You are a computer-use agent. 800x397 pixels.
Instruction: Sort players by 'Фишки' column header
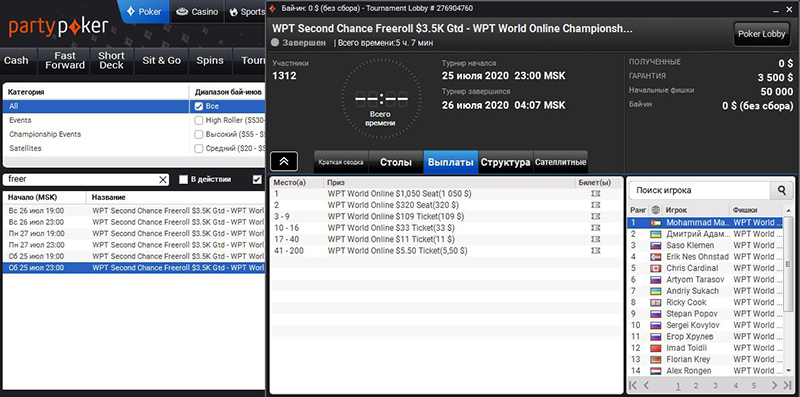point(755,210)
